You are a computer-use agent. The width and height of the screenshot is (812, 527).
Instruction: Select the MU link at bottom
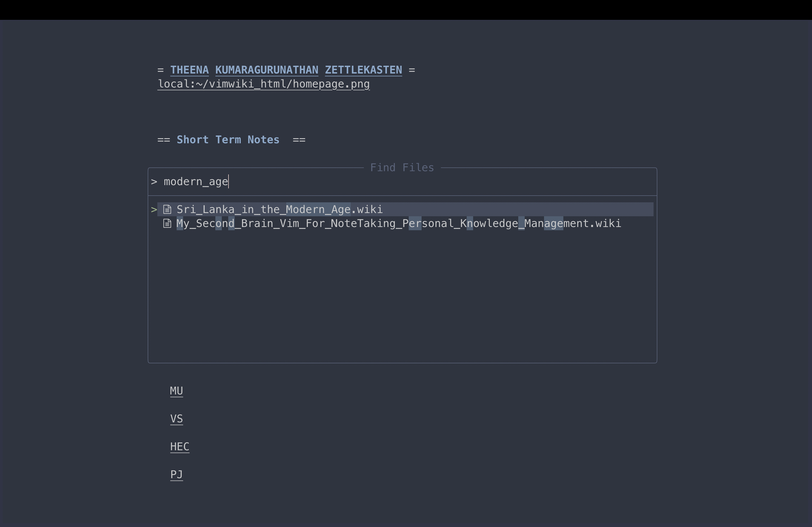(176, 390)
